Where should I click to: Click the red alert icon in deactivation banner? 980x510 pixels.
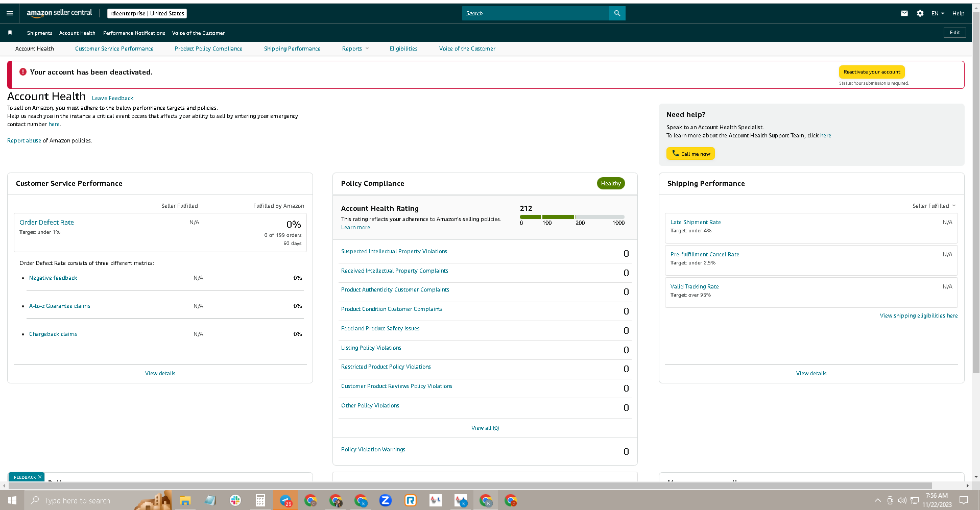click(23, 72)
